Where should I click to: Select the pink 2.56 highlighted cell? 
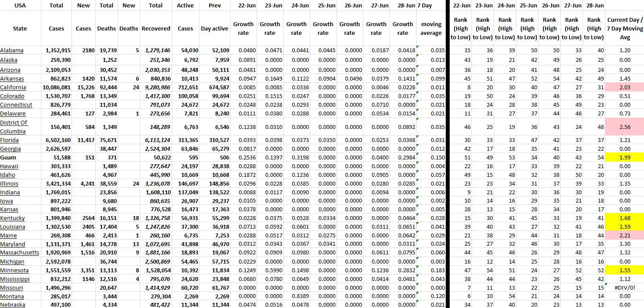coord(624,127)
